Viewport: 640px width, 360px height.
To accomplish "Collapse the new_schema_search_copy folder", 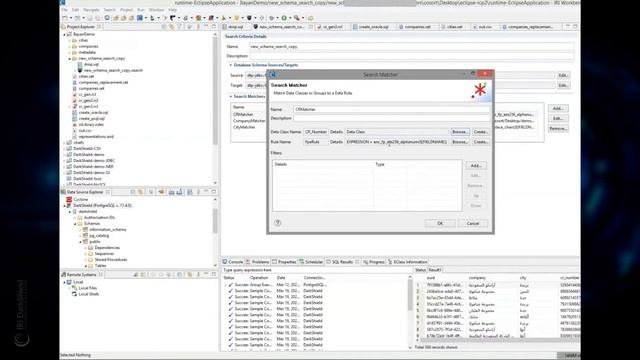I will coord(70,58).
